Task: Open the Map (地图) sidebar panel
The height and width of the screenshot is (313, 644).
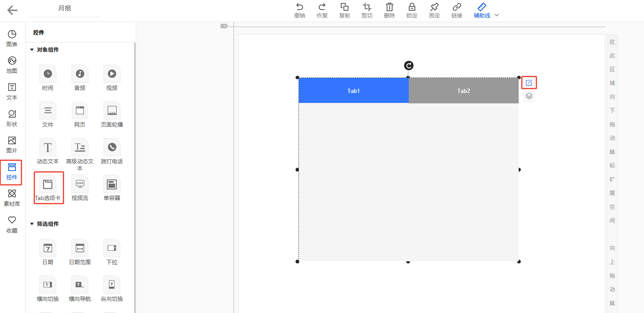Action: coord(12,65)
